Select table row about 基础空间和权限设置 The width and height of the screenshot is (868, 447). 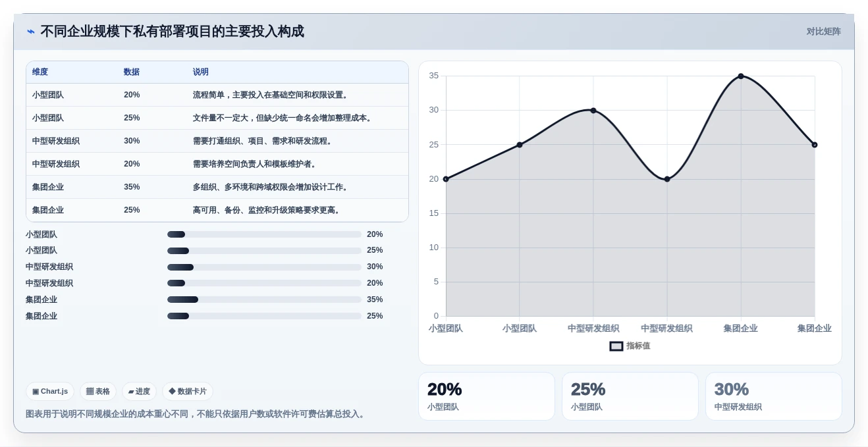(x=217, y=95)
